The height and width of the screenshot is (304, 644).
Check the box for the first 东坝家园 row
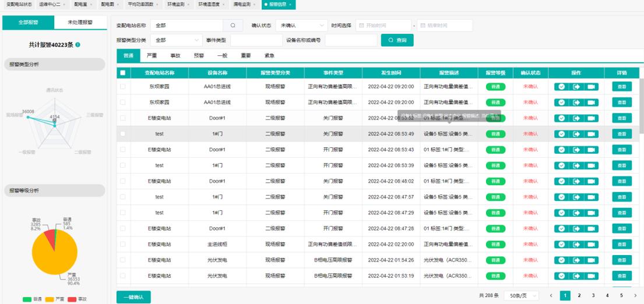point(122,86)
